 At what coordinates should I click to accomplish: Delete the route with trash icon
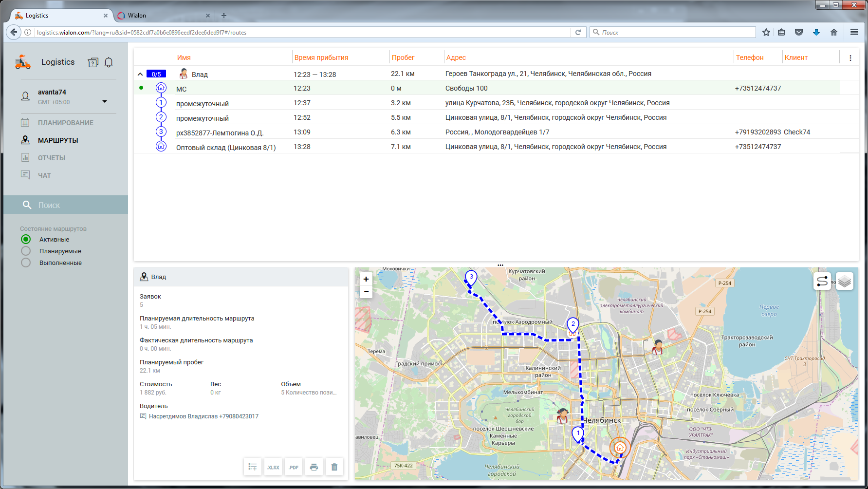pyautogui.click(x=334, y=467)
